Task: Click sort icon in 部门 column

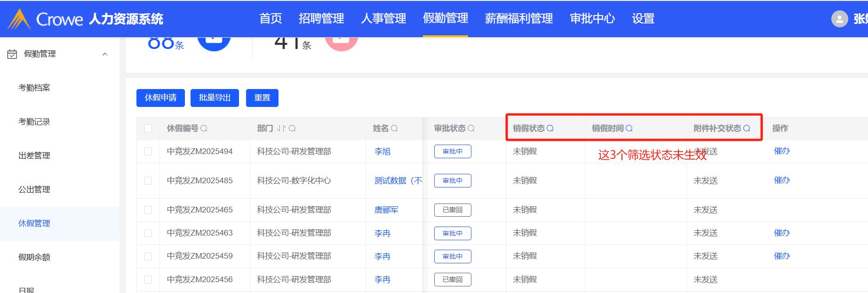Action: 281,128
